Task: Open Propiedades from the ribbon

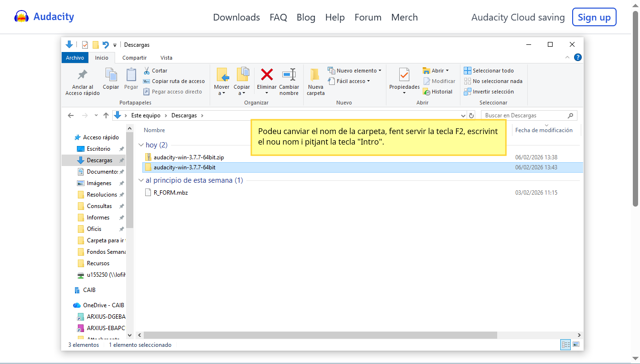Action: coord(404,75)
